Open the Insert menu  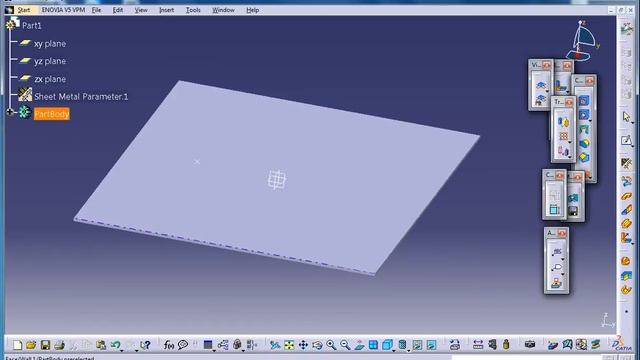coord(167,10)
